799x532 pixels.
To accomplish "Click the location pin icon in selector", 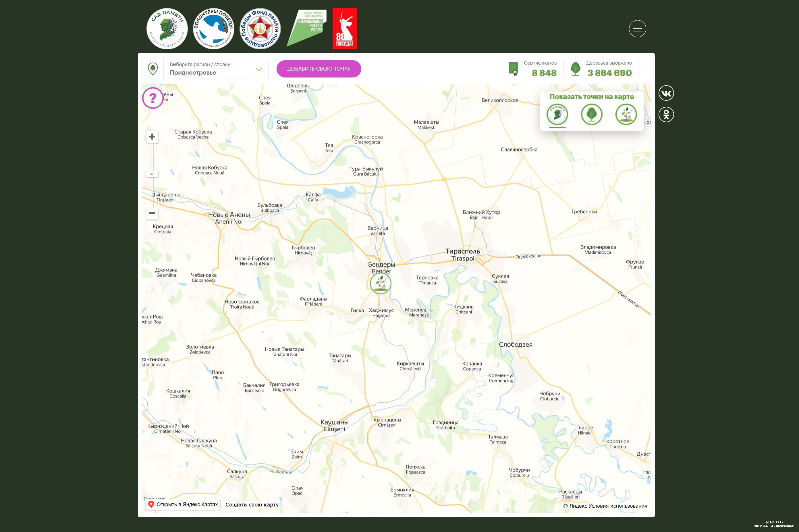I will (x=153, y=69).
